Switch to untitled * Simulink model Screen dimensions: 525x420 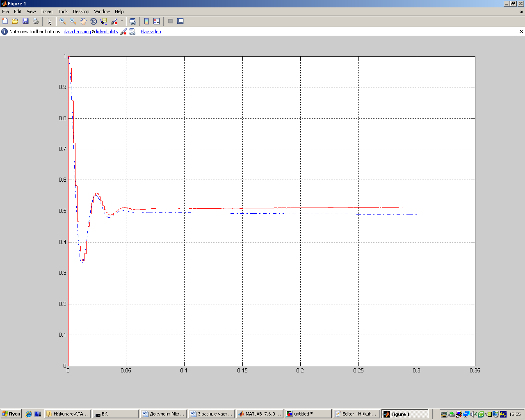click(x=308, y=414)
